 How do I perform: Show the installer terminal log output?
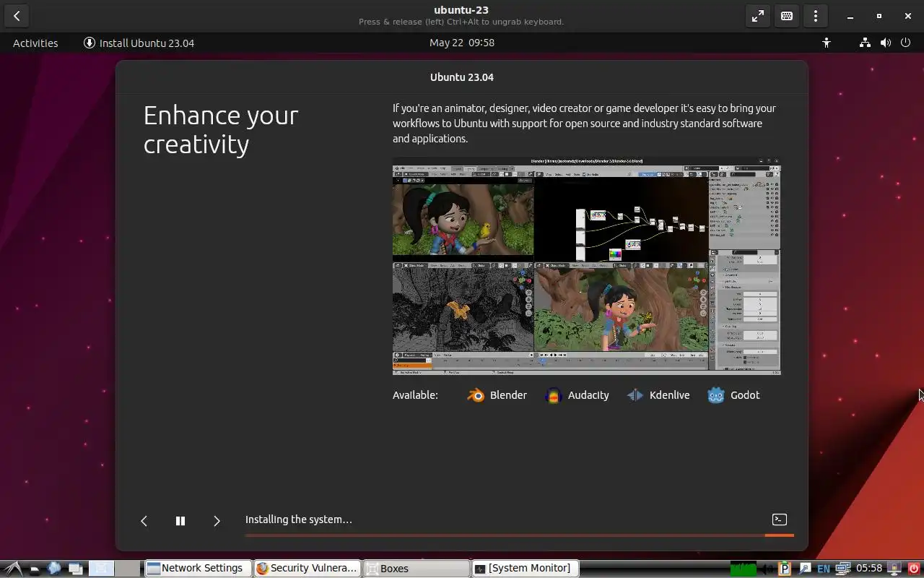tap(780, 519)
